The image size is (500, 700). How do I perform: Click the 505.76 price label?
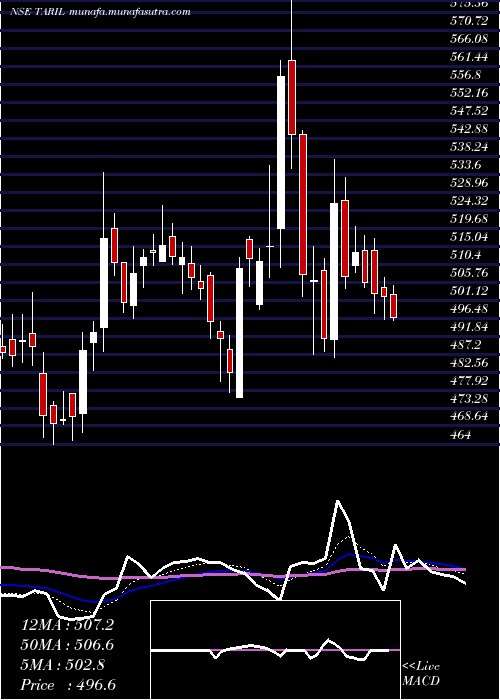click(468, 273)
